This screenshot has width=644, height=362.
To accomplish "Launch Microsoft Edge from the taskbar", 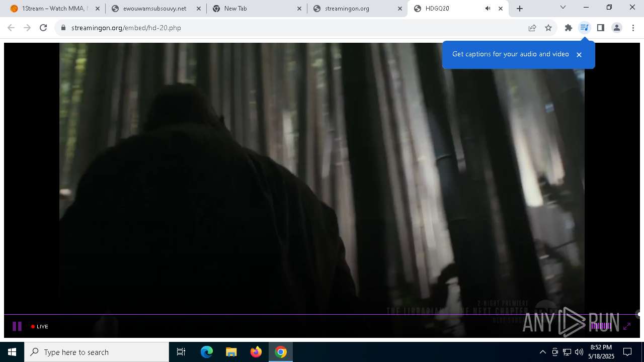I will [207, 352].
